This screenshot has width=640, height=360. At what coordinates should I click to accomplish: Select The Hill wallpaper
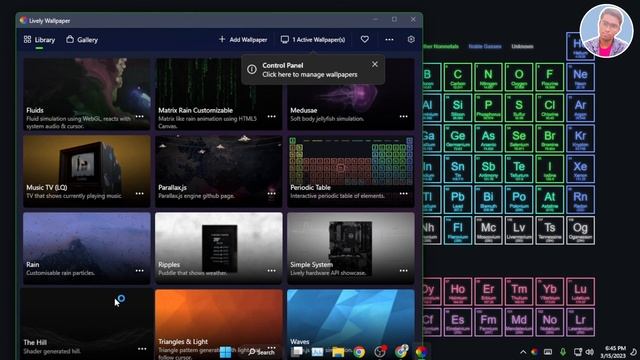pyautogui.click(x=87, y=324)
